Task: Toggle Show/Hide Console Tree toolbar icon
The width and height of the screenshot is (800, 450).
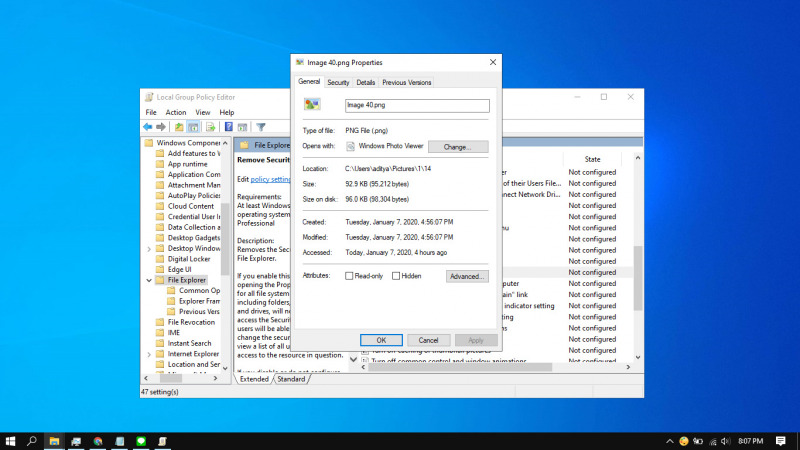Action: point(193,127)
